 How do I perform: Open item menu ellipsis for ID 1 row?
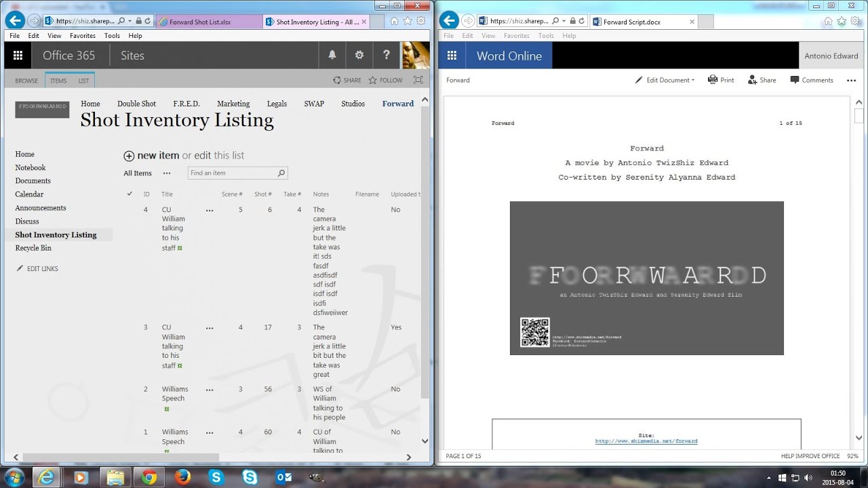coord(210,432)
